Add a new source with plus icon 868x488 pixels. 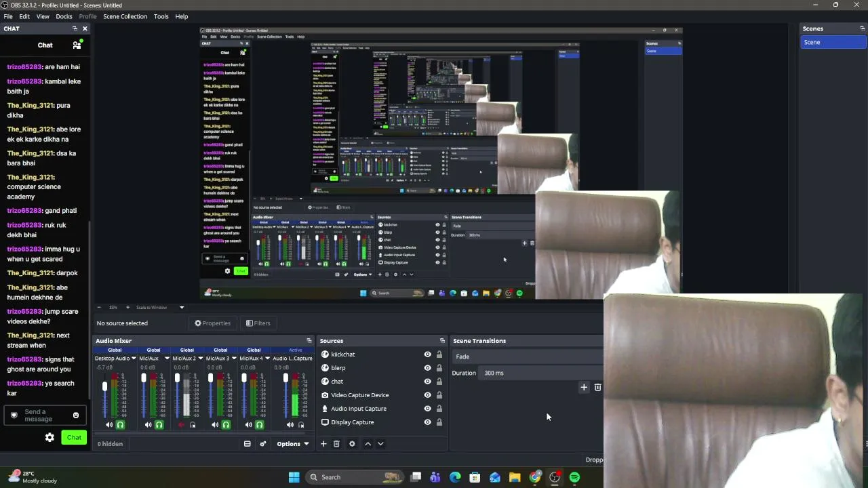323,444
